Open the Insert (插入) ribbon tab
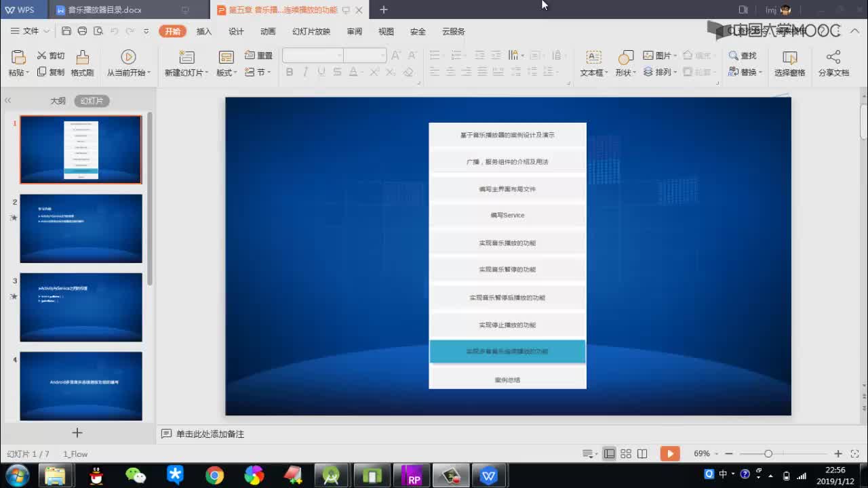868x488 pixels. tap(204, 31)
